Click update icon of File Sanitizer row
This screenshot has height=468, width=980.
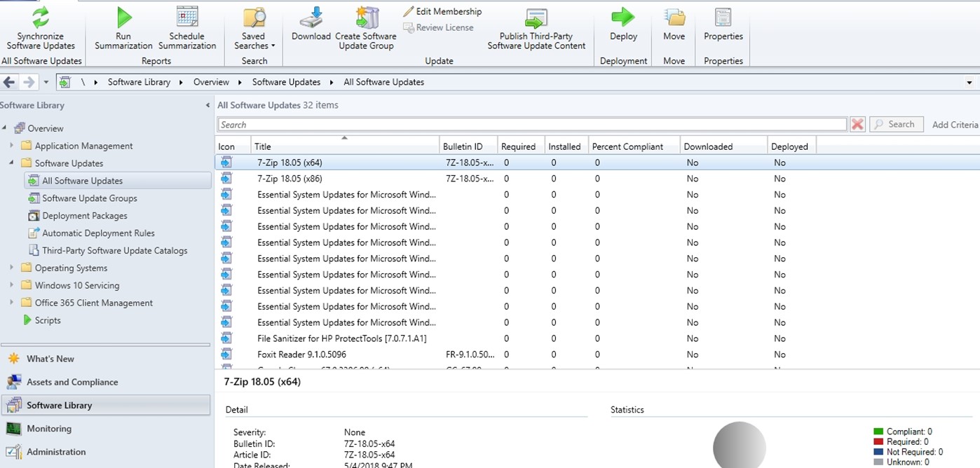226,338
